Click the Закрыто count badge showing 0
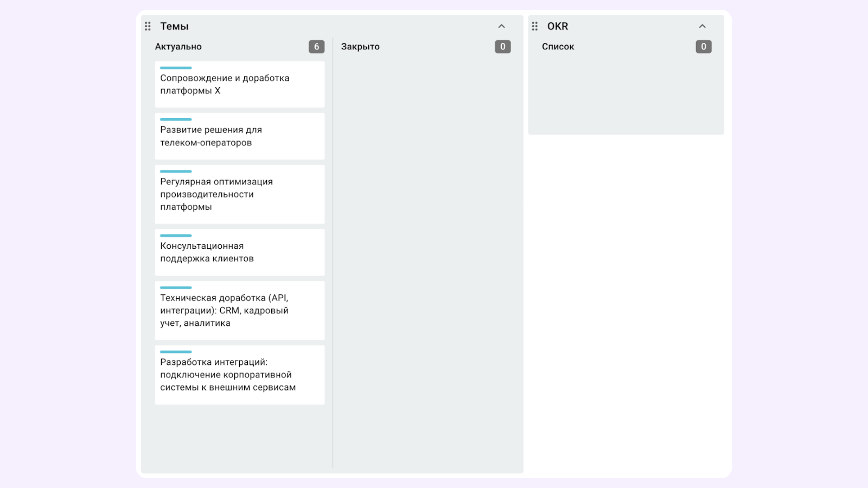This screenshot has height=488, width=868. tap(502, 47)
